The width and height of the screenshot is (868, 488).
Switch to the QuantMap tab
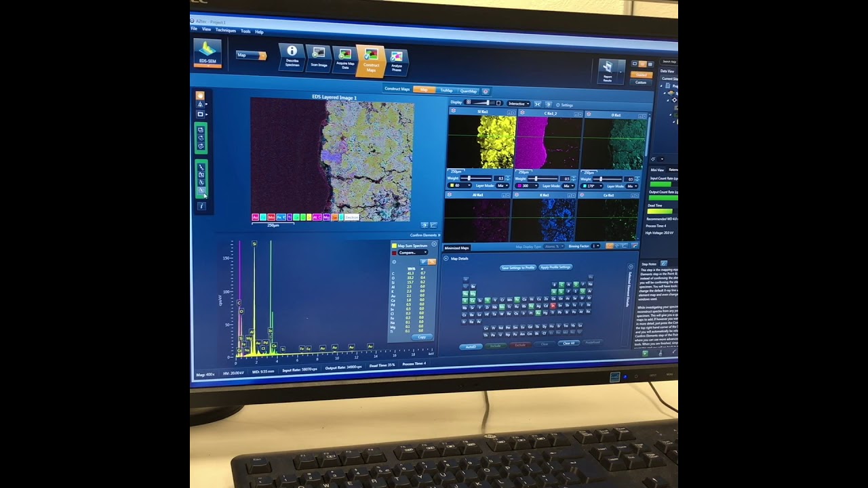click(x=469, y=91)
